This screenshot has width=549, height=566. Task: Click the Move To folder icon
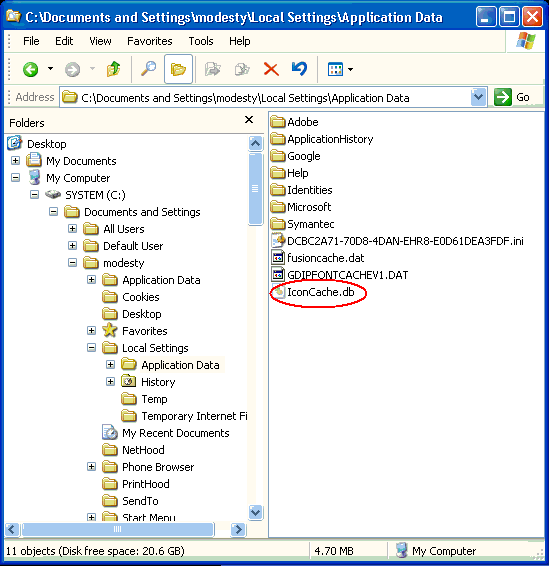tap(213, 69)
